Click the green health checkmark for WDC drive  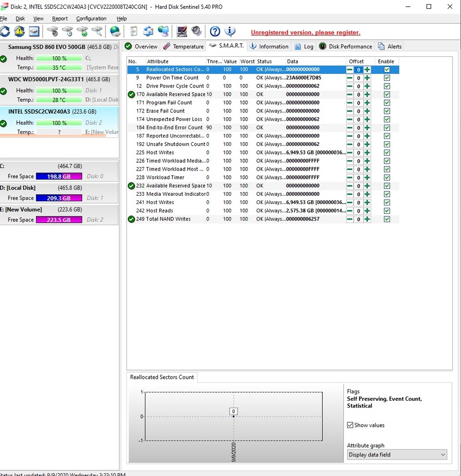coord(3,91)
